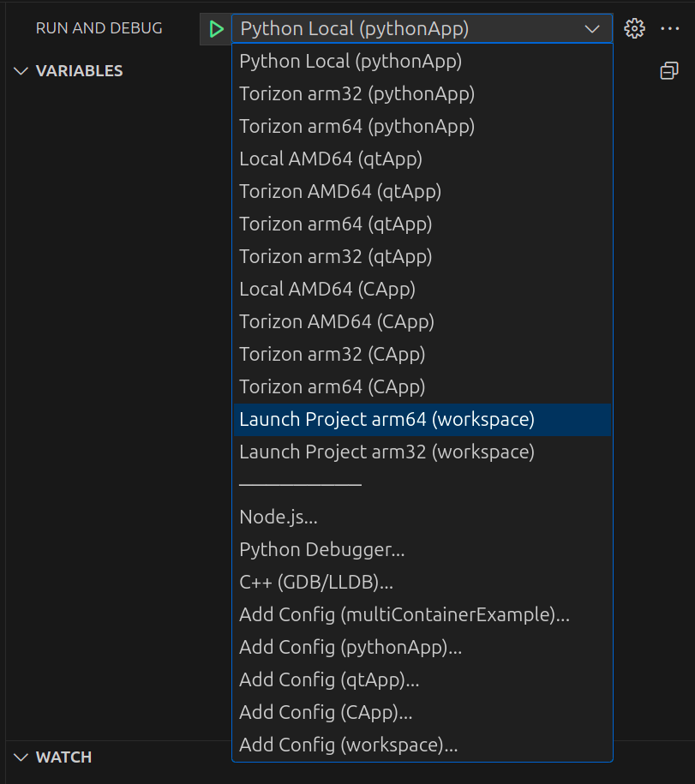The height and width of the screenshot is (784, 695).
Task: Choose Launch Project arm32 (workspace)
Action: click(386, 452)
